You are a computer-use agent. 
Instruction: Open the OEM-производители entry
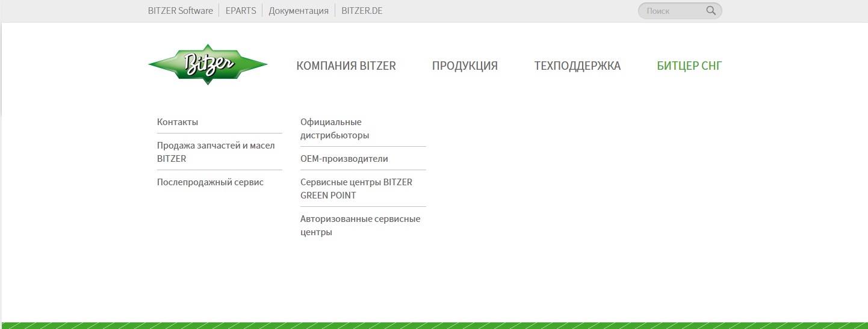pos(344,159)
